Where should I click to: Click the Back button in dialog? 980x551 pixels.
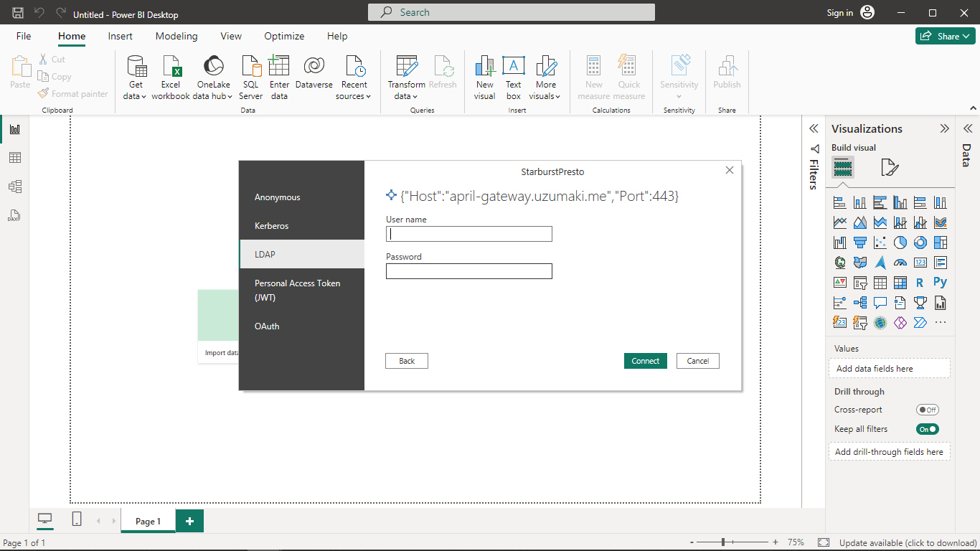(x=407, y=361)
